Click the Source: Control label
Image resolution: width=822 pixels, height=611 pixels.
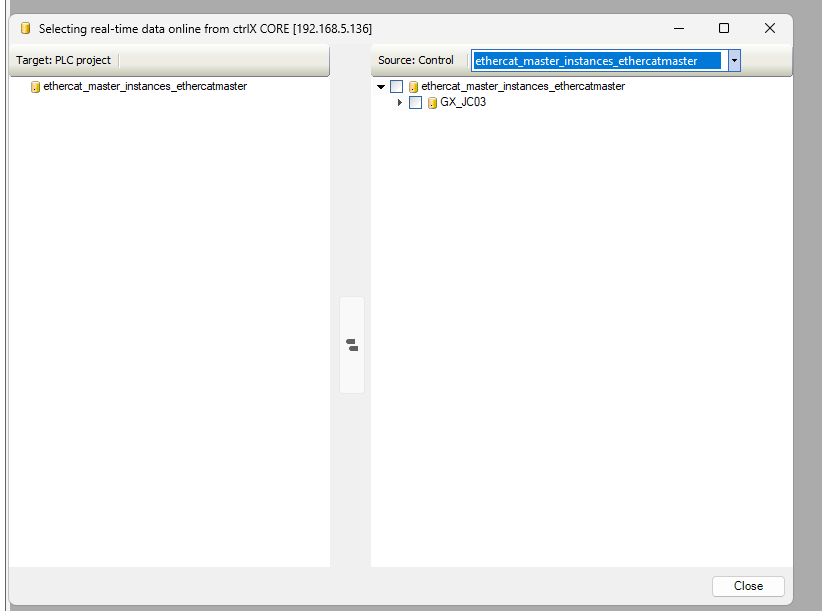pyautogui.click(x=416, y=60)
